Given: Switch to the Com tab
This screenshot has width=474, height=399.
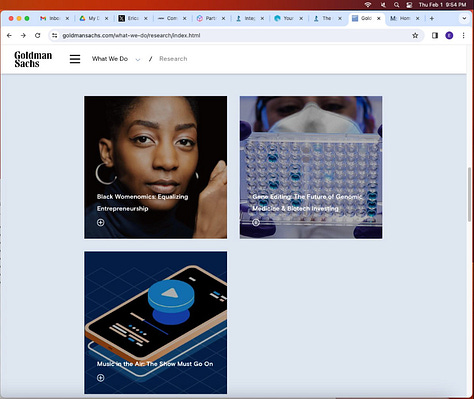Looking at the screenshot, I should tap(172, 18).
